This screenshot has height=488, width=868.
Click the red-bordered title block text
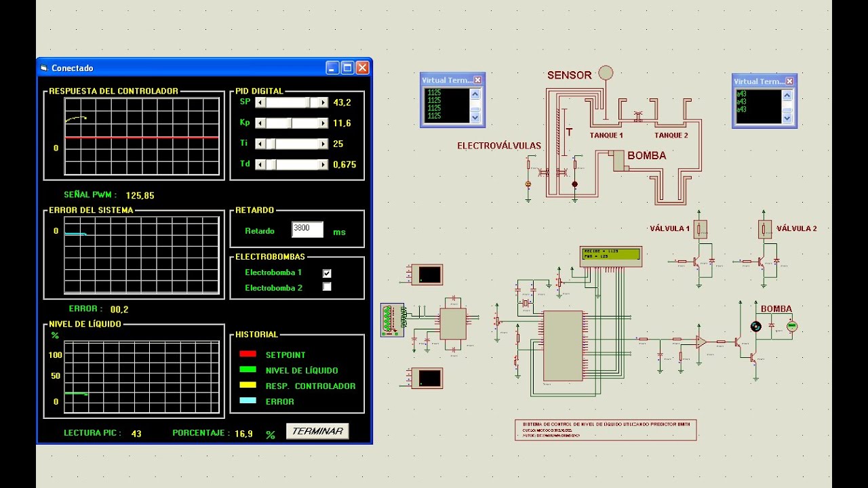point(606,430)
